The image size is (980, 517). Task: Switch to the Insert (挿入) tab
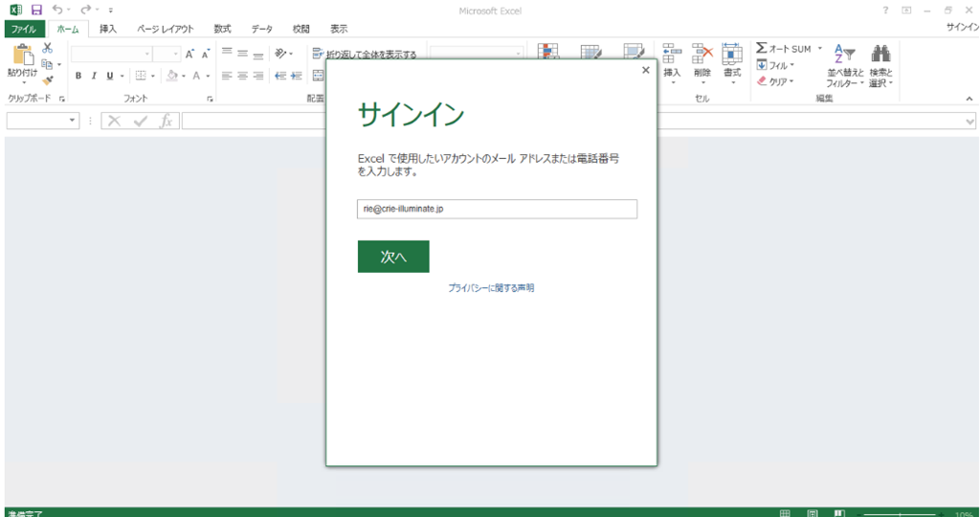click(x=108, y=29)
